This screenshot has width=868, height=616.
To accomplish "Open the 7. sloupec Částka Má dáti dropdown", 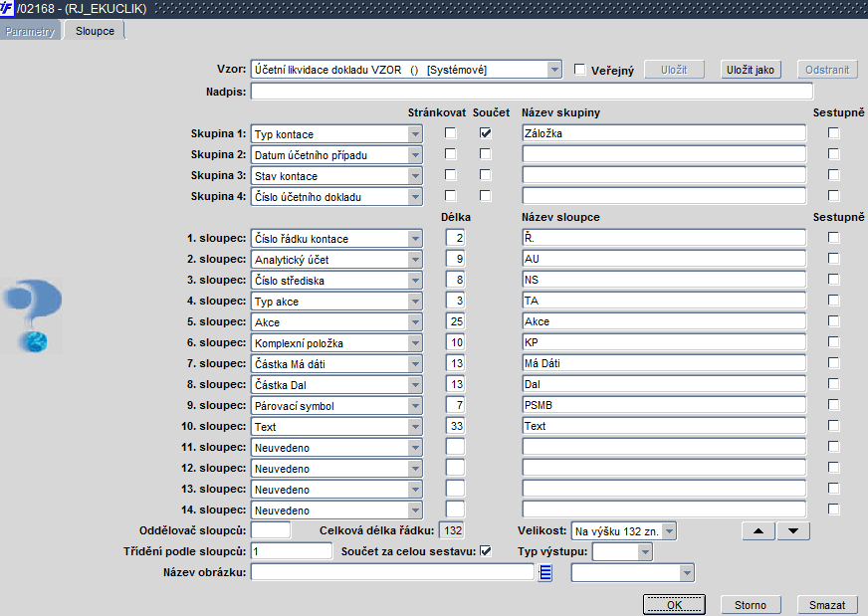I will (x=415, y=363).
